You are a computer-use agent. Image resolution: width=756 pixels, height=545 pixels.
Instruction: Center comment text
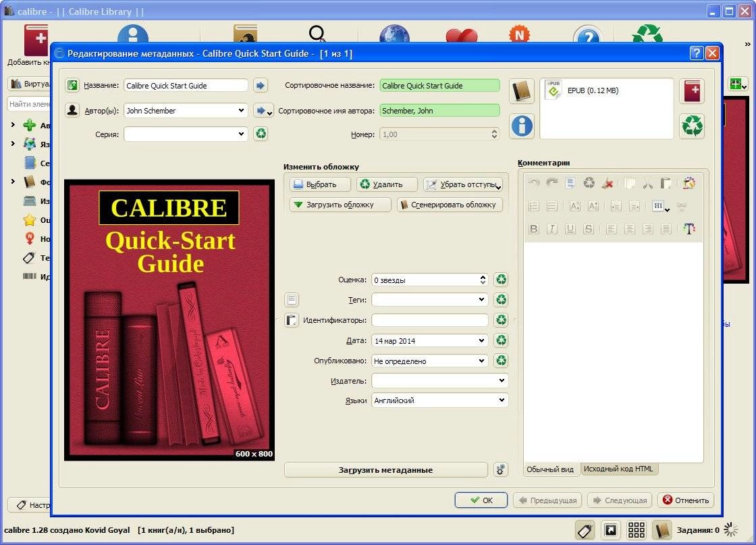coord(630,229)
